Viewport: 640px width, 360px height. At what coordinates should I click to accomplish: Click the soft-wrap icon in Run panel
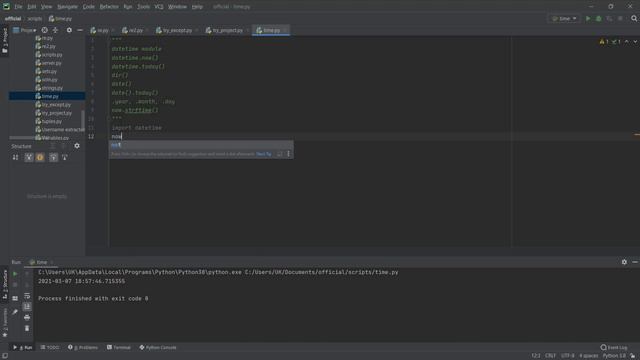pos(27,296)
